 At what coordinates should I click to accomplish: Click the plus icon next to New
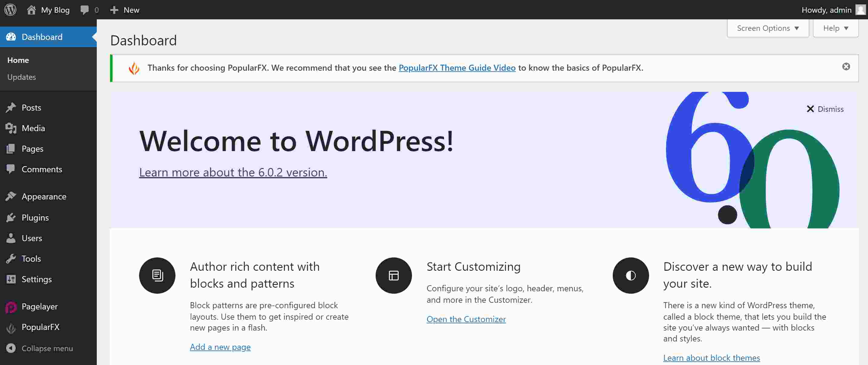[x=114, y=10]
